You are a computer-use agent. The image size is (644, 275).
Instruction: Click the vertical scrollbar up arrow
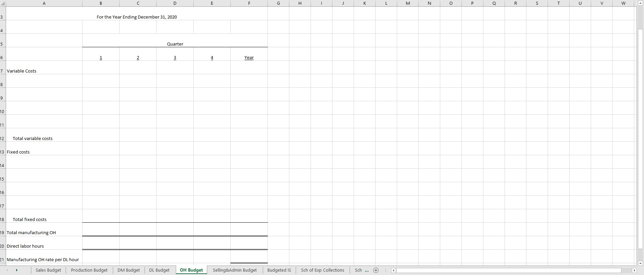click(x=641, y=3)
